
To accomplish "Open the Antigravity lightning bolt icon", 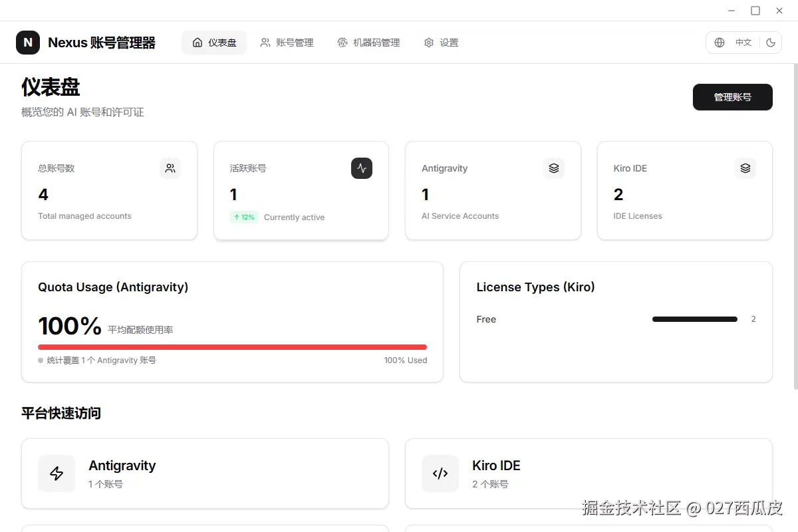I will 57,473.
